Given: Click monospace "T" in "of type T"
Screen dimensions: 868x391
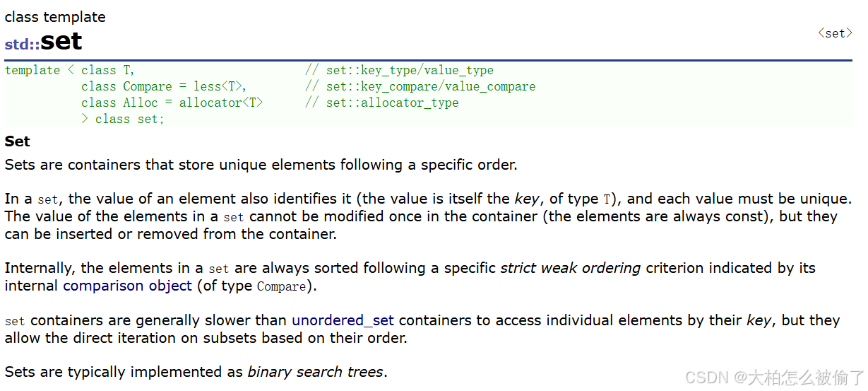Looking at the screenshot, I should (x=606, y=199).
